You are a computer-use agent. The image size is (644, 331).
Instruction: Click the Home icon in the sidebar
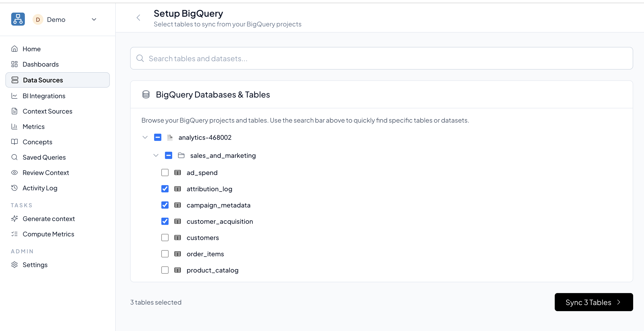pyautogui.click(x=14, y=49)
